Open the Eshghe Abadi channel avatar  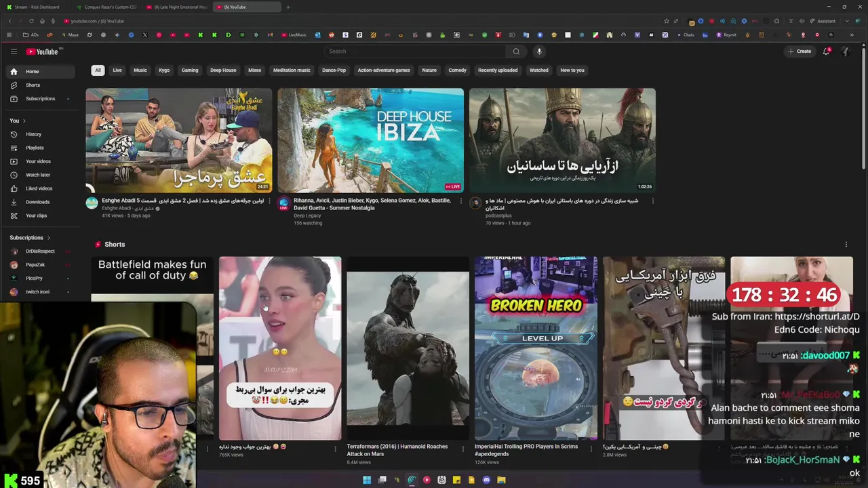tap(92, 203)
